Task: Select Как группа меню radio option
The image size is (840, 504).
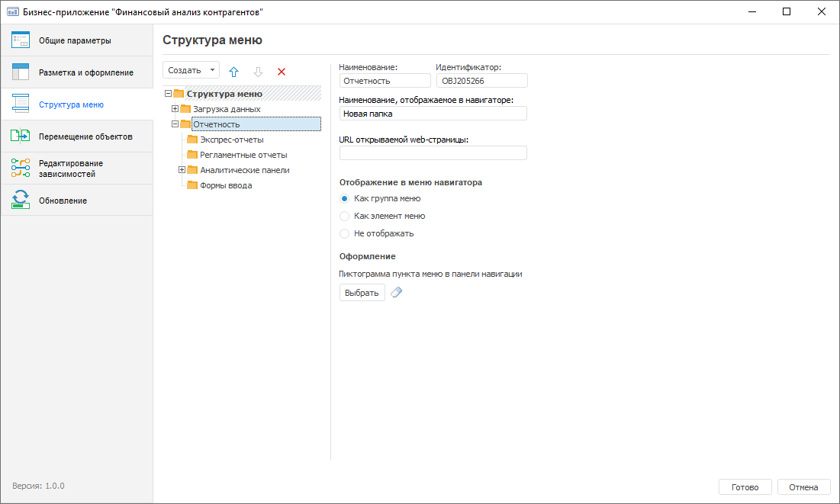Action: click(x=344, y=199)
